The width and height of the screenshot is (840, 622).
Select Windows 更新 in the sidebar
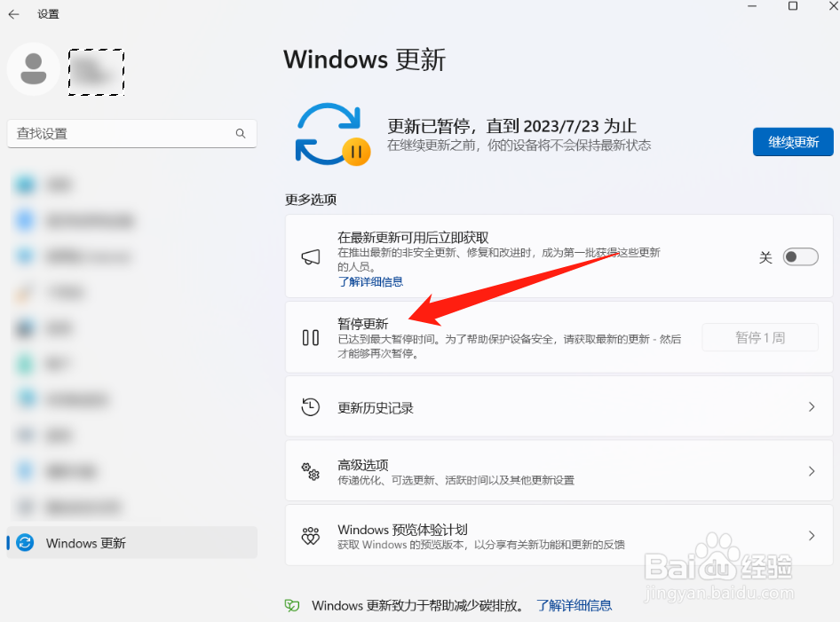coord(131,543)
